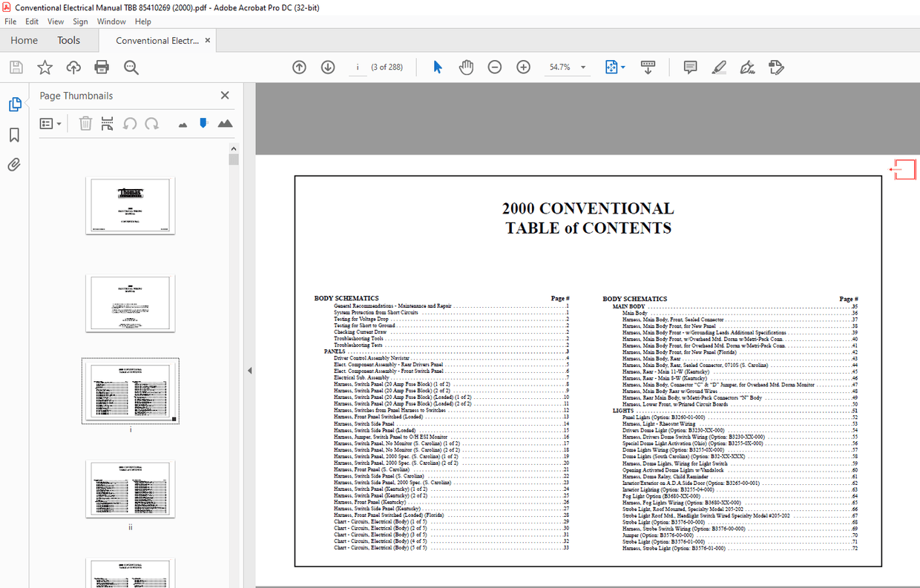Delete selected page thumbnail via trash icon

pyautogui.click(x=85, y=123)
